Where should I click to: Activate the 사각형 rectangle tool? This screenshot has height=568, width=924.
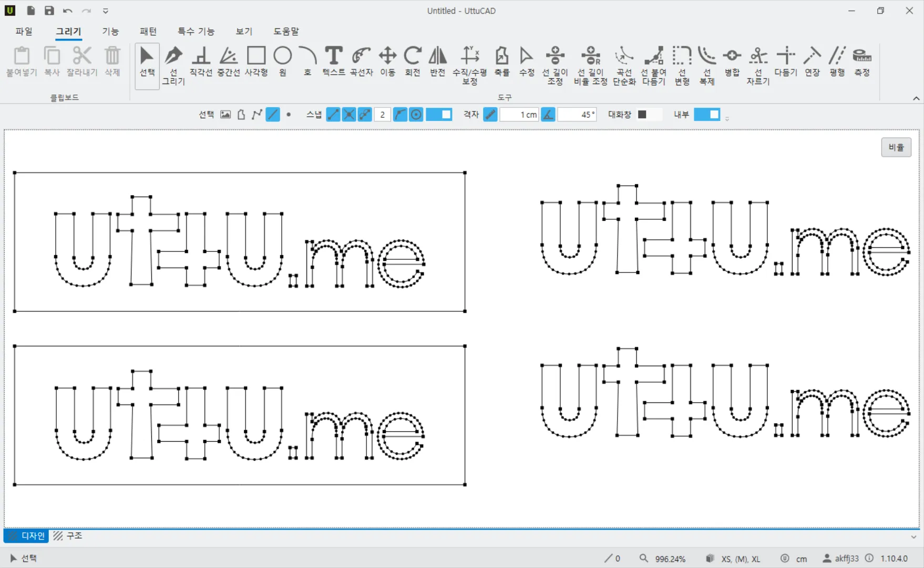coord(256,62)
